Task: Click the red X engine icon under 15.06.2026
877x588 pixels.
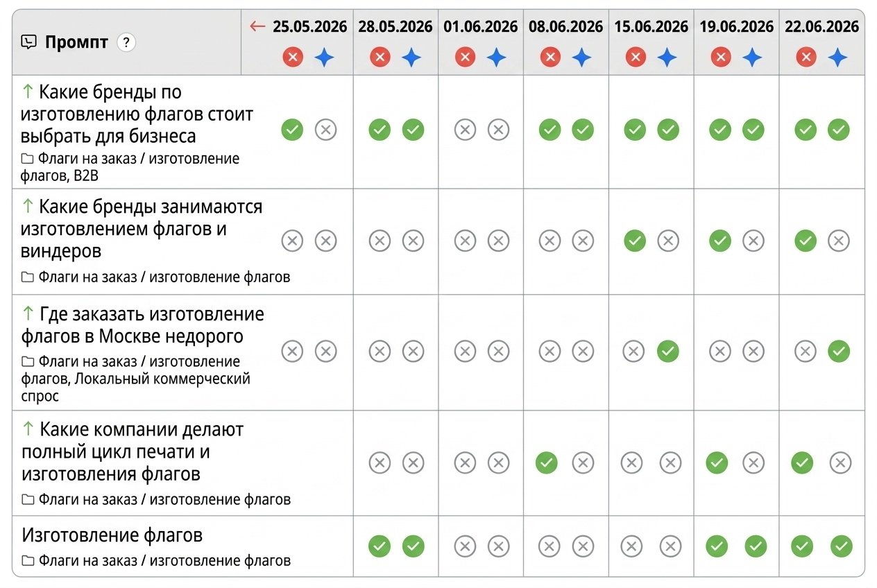Action: 636,57
